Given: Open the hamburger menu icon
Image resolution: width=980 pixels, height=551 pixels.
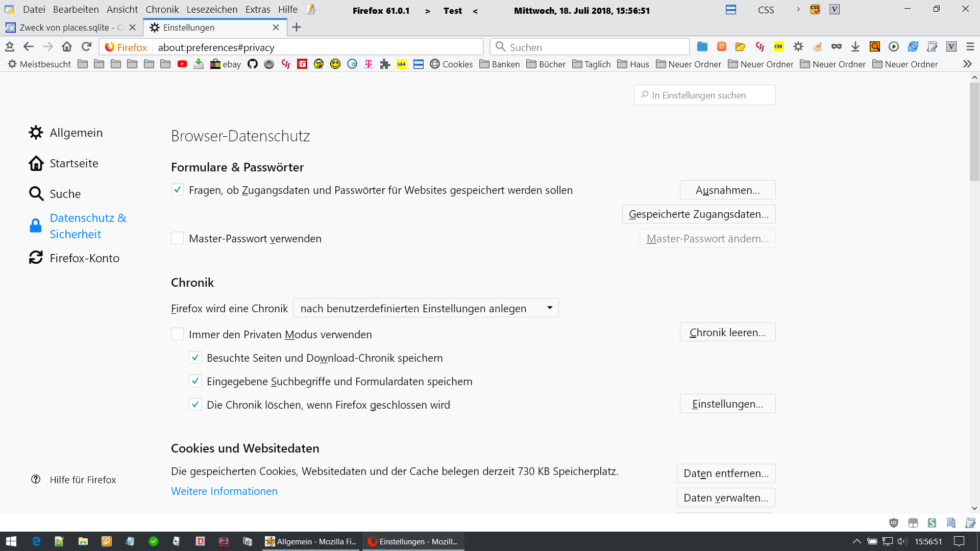Looking at the screenshot, I should (x=970, y=47).
